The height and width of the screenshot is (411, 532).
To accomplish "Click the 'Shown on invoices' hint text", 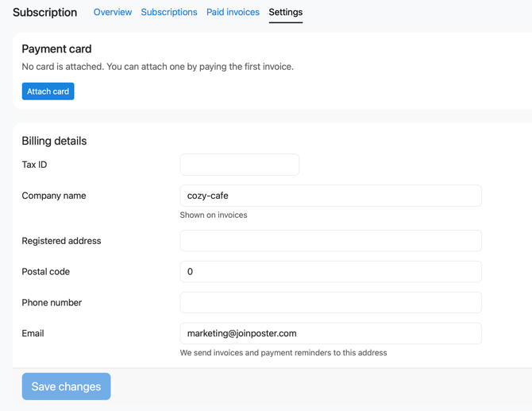I will click(x=214, y=215).
